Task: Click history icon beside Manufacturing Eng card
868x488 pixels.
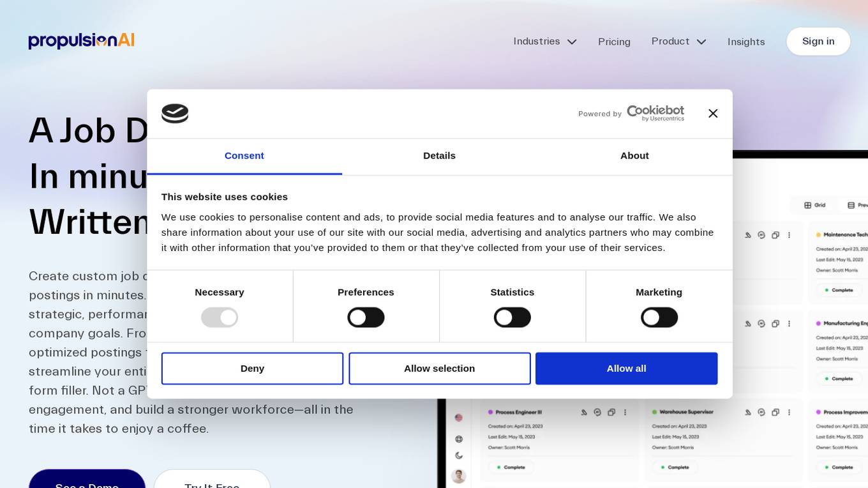Action: point(761,324)
